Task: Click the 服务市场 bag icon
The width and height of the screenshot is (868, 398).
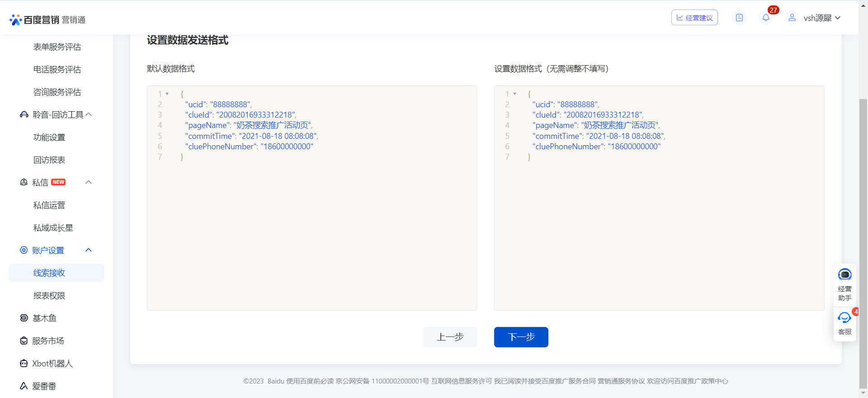Action: click(24, 341)
